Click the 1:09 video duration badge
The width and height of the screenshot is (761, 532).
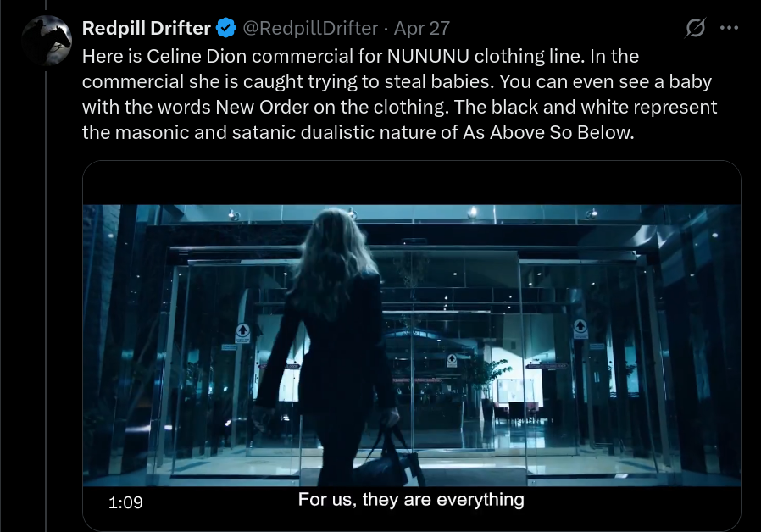pos(125,502)
